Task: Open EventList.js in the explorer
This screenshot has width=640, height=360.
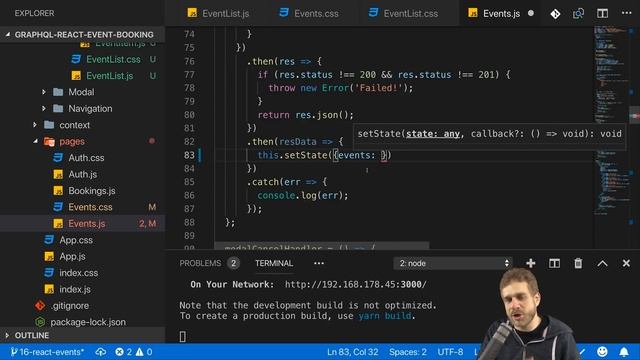Action: tap(109, 76)
